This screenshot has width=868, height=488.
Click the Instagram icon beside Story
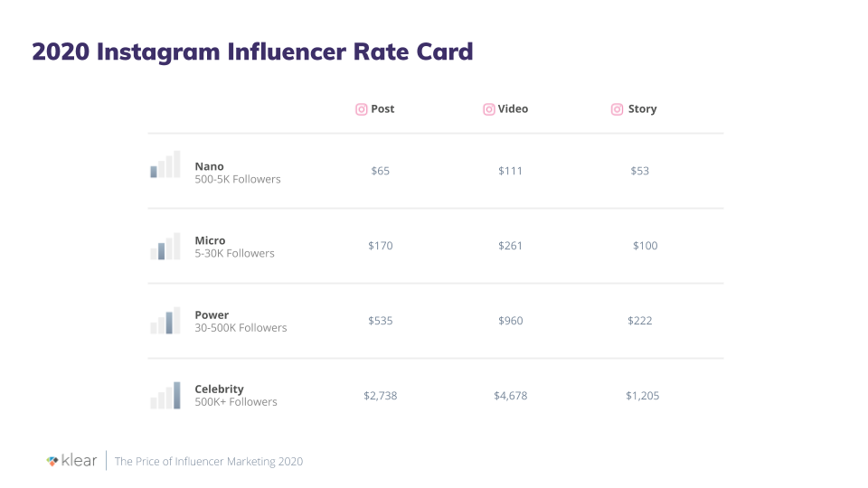[x=618, y=109]
